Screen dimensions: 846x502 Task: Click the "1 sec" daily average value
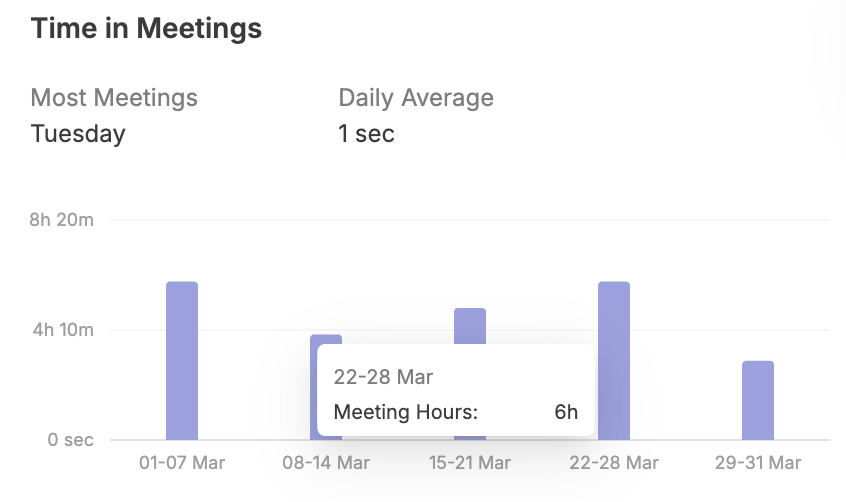367,133
